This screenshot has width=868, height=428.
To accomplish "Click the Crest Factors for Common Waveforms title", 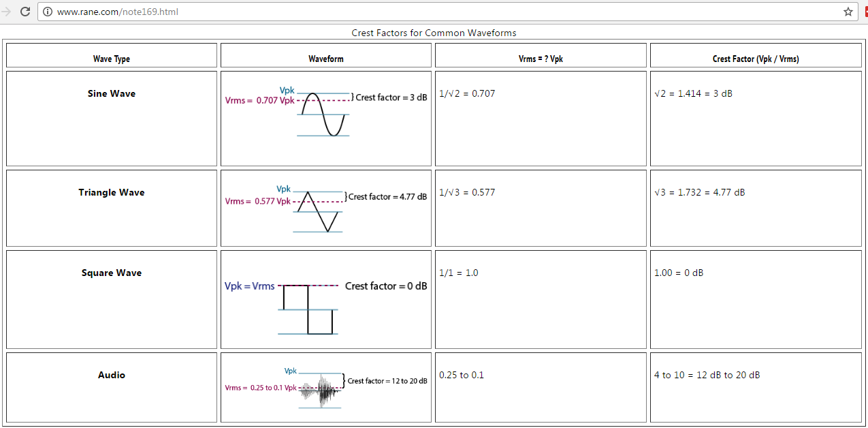I will click(x=434, y=33).
